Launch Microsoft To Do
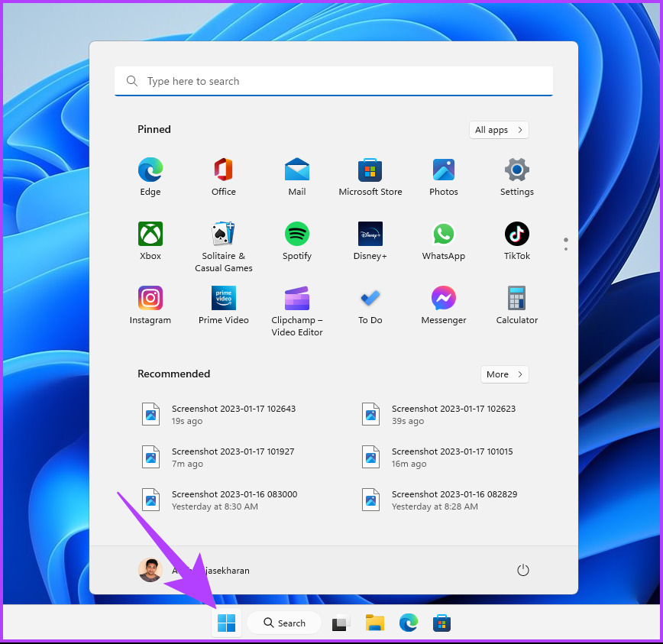This screenshot has width=663, height=644. click(370, 299)
